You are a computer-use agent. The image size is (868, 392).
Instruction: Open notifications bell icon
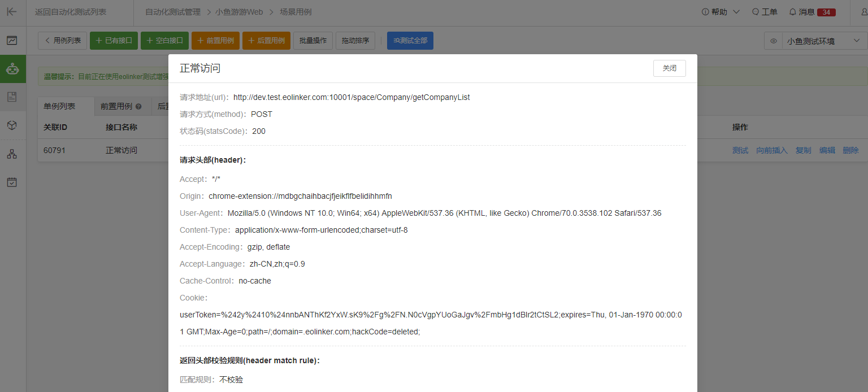[792, 12]
